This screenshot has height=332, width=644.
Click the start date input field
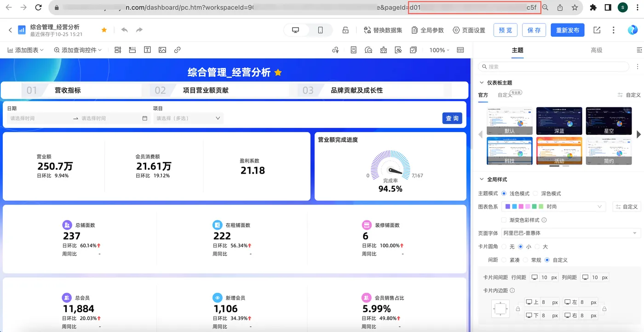40,118
